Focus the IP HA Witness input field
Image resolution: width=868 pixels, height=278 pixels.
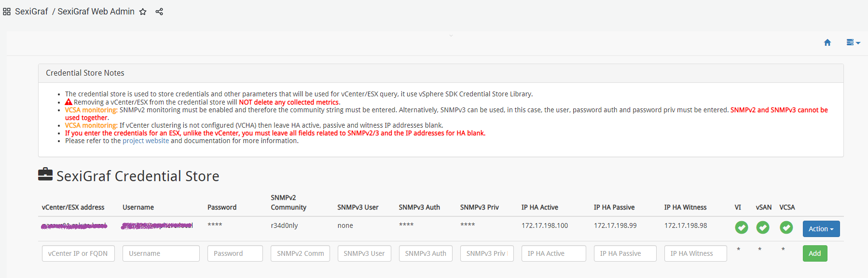pos(695,253)
